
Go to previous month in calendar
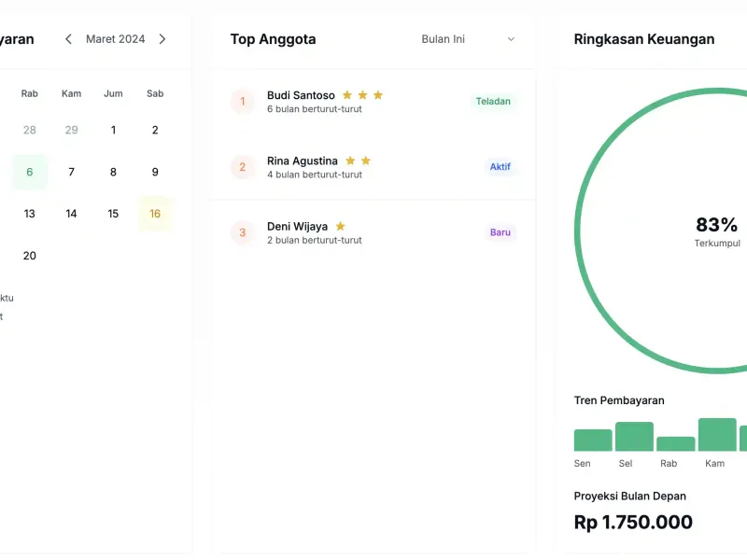click(x=68, y=39)
